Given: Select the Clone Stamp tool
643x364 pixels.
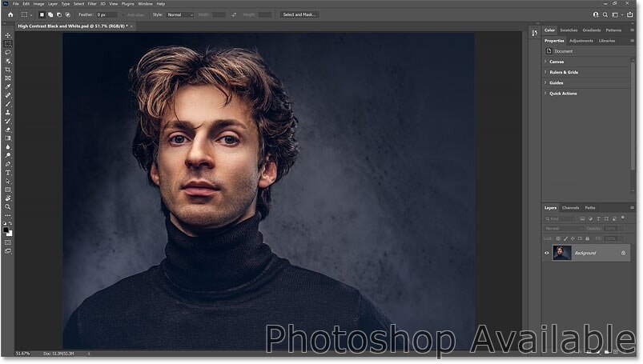Looking at the screenshot, I should click(8, 112).
